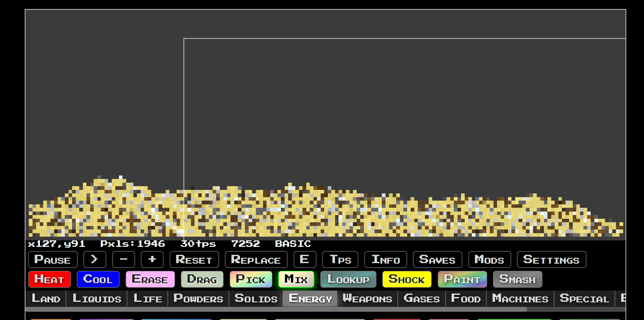Activate the Drag tool
This screenshot has height=320, width=644.
[x=202, y=279]
